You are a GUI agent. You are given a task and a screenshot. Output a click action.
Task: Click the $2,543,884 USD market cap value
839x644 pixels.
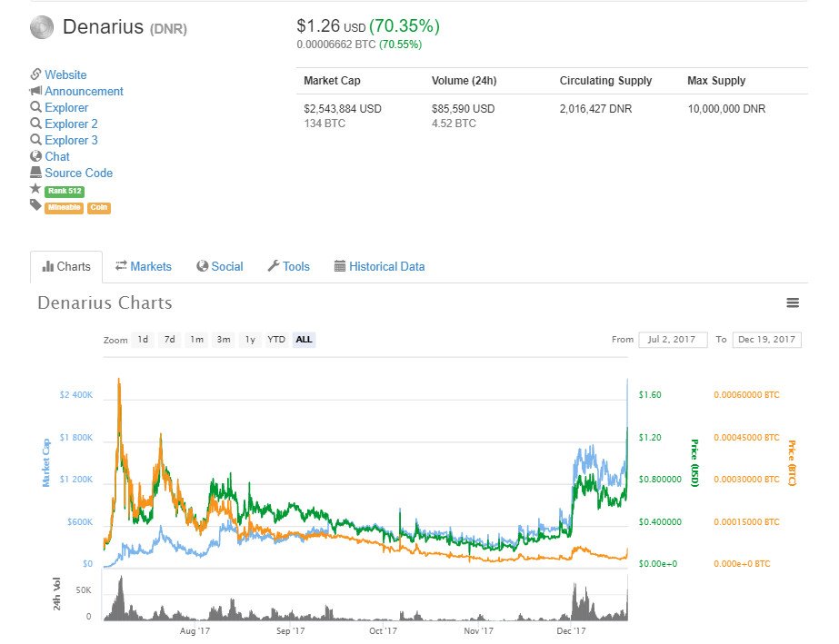point(343,109)
